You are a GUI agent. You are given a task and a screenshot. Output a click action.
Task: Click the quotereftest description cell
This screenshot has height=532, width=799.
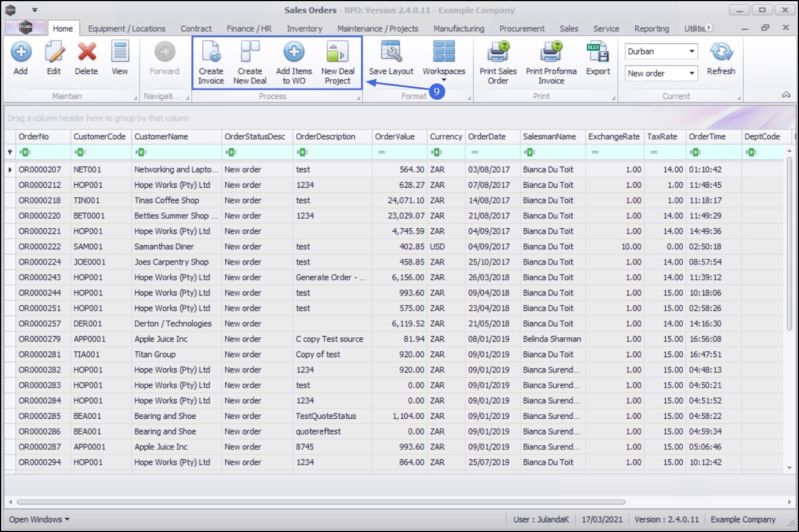coord(333,432)
